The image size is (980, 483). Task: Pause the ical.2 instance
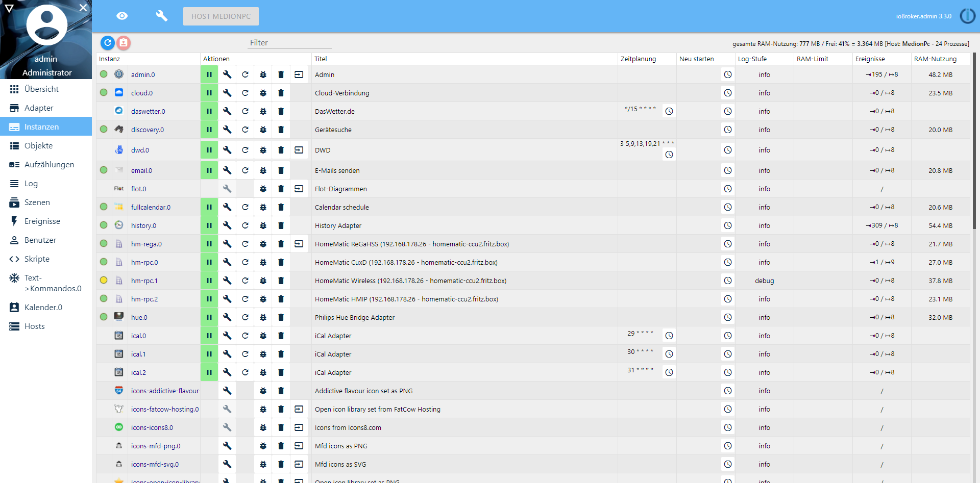tap(209, 372)
